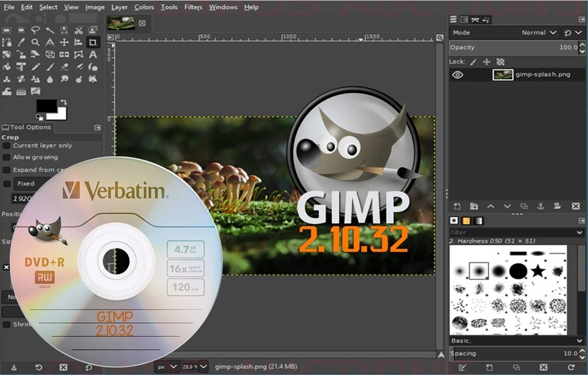The image size is (588, 375).
Task: Open the brush filter dropdown
Action: (579, 233)
